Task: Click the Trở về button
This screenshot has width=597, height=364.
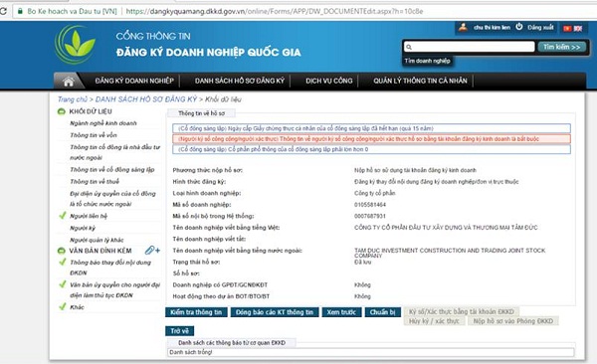Action: tap(180, 331)
